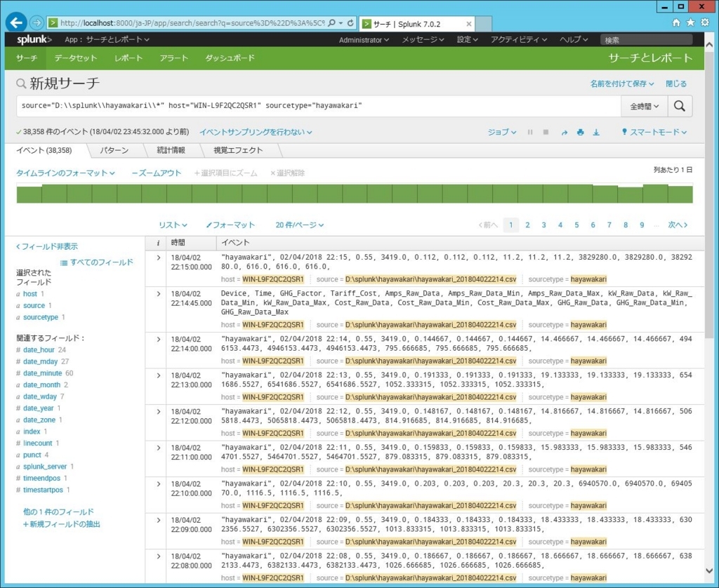This screenshot has width=719, height=588.
Task: Click the ズームアウト timeline link
Action: click(x=157, y=173)
